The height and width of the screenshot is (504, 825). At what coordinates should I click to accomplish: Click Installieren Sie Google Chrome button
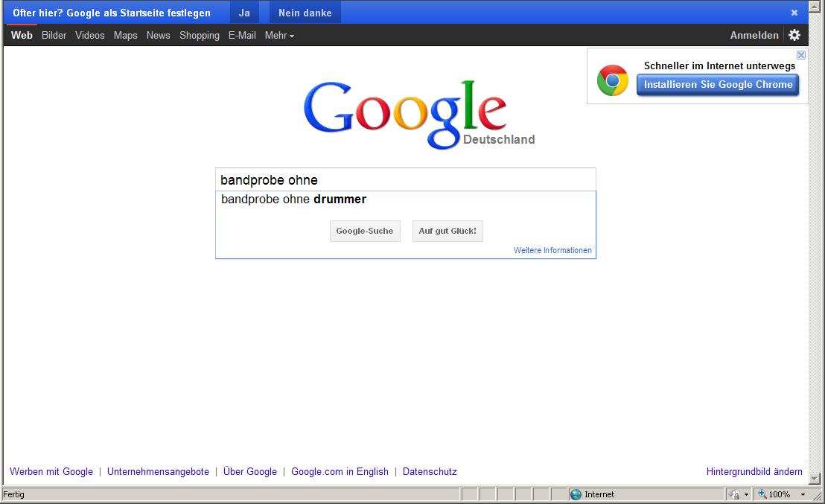tap(718, 85)
